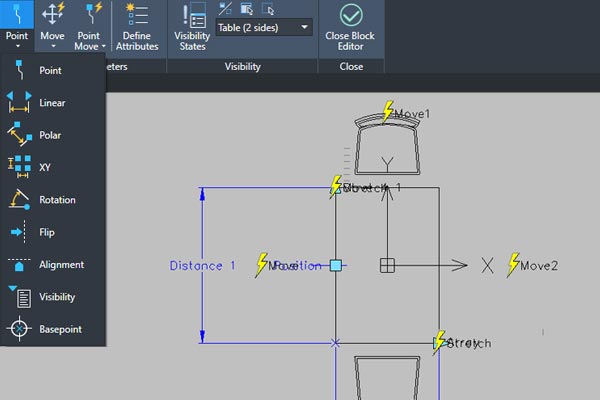The height and width of the screenshot is (400, 600).
Task: Add a Basepoint parameter
Action: (59, 329)
